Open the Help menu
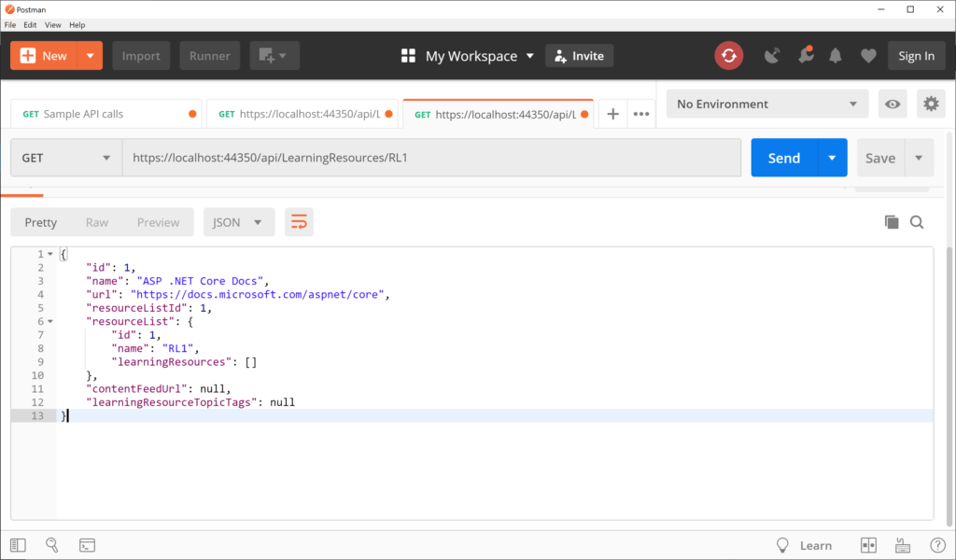Viewport: 956px width, 560px height. pos(77,25)
